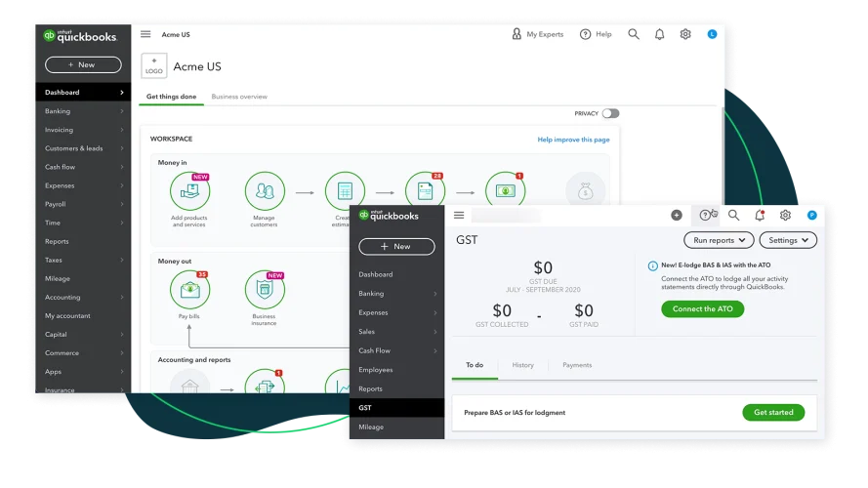Open Dashboard in the GST window sidebar
Screen dimensions: 868x488
tap(397, 274)
